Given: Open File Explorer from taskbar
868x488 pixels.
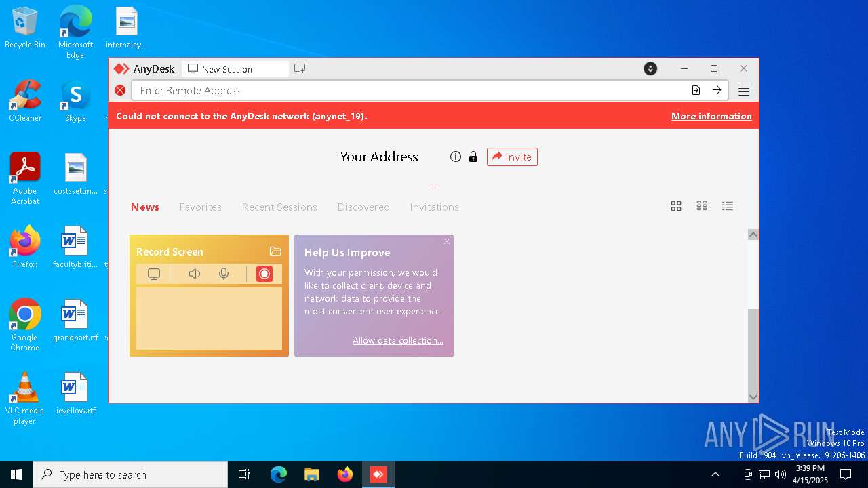Looking at the screenshot, I should pyautogui.click(x=312, y=474).
